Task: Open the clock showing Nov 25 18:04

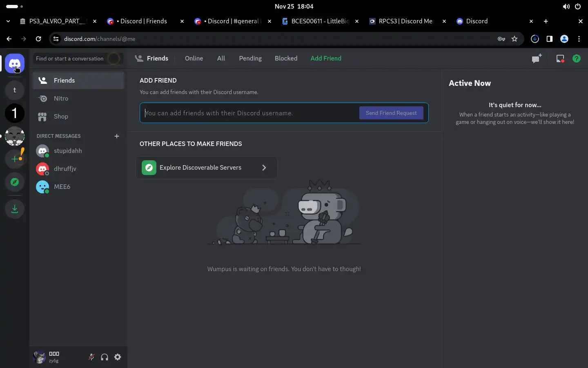Action: [294, 7]
